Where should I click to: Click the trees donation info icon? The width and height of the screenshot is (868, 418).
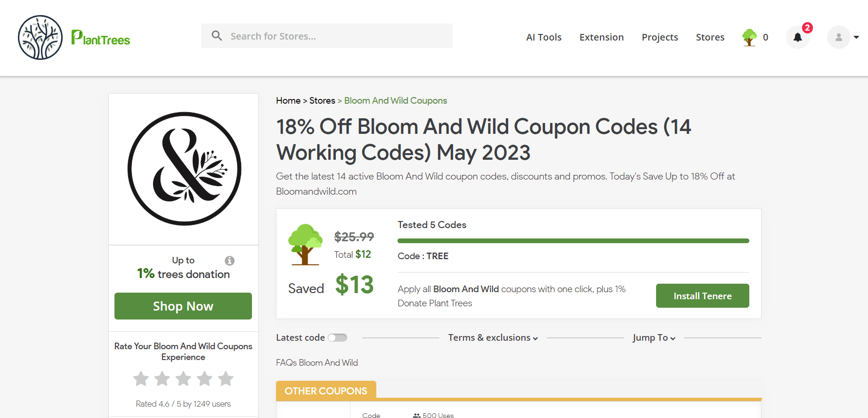pos(230,261)
